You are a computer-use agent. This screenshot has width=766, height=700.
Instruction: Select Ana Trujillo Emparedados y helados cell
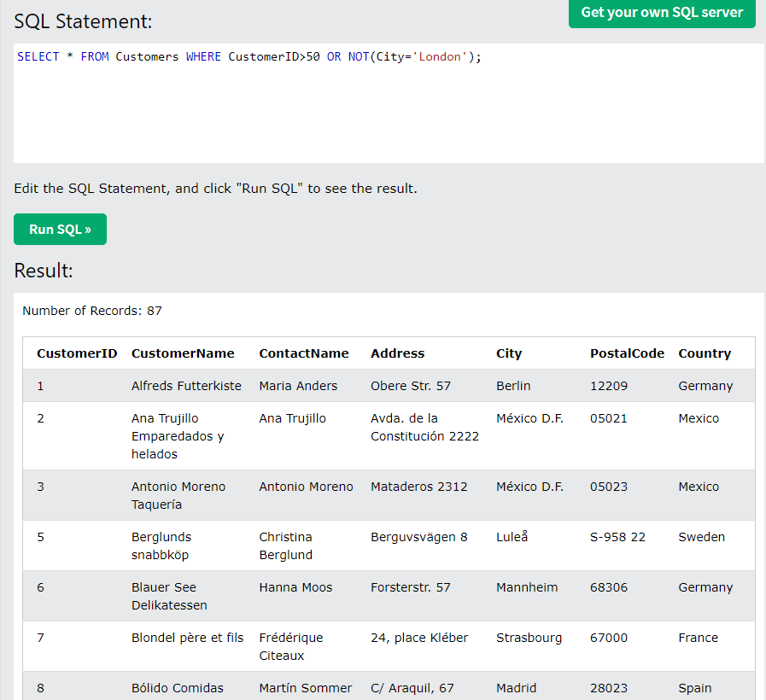pos(178,436)
